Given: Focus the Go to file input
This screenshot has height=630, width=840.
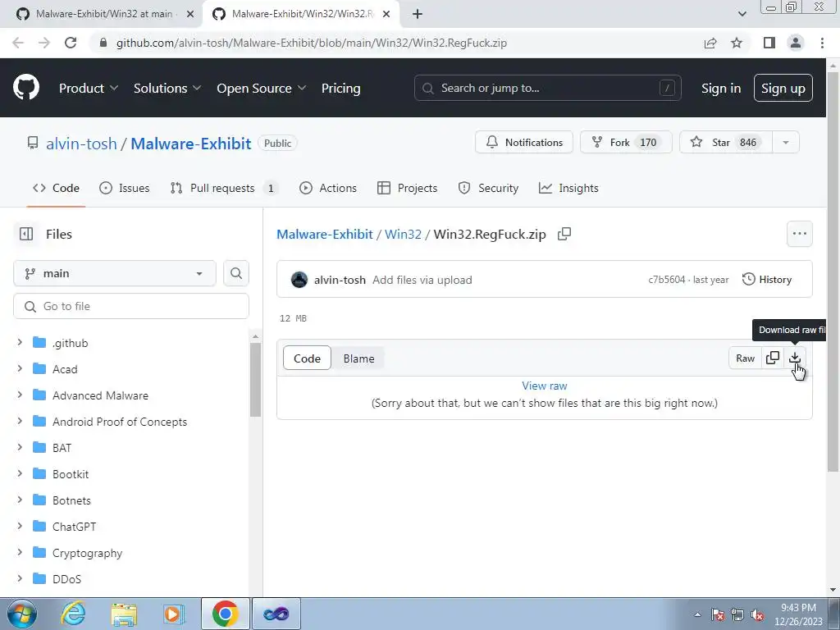Looking at the screenshot, I should click(x=131, y=306).
